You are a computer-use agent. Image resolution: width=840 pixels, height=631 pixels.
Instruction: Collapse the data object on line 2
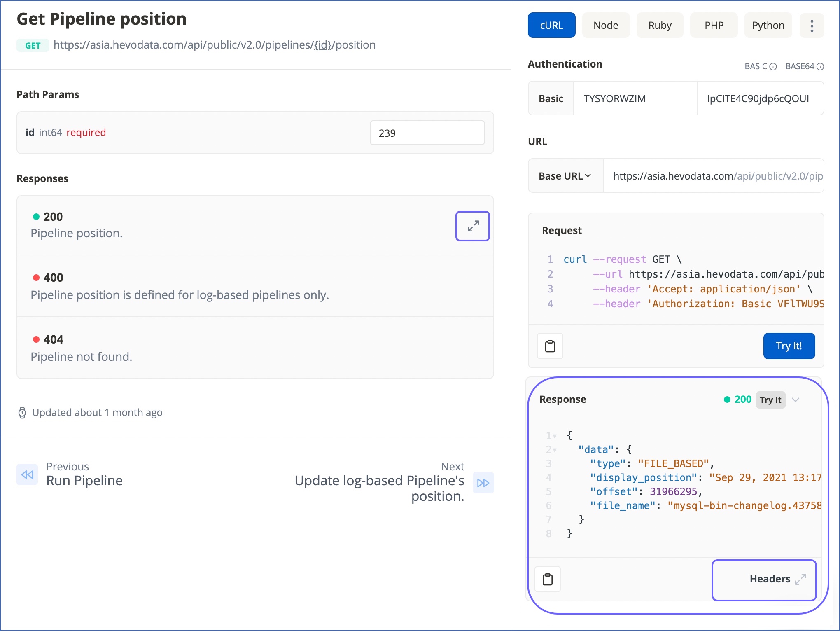[x=555, y=449]
